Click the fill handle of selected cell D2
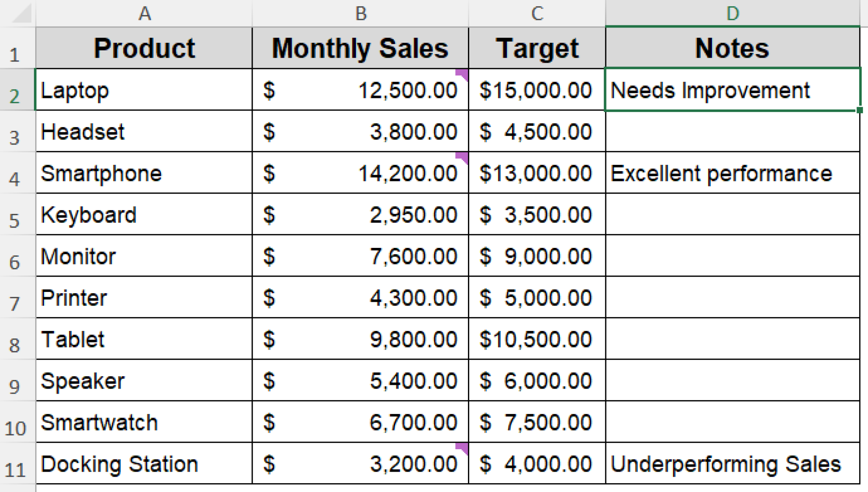 pyautogui.click(x=859, y=110)
